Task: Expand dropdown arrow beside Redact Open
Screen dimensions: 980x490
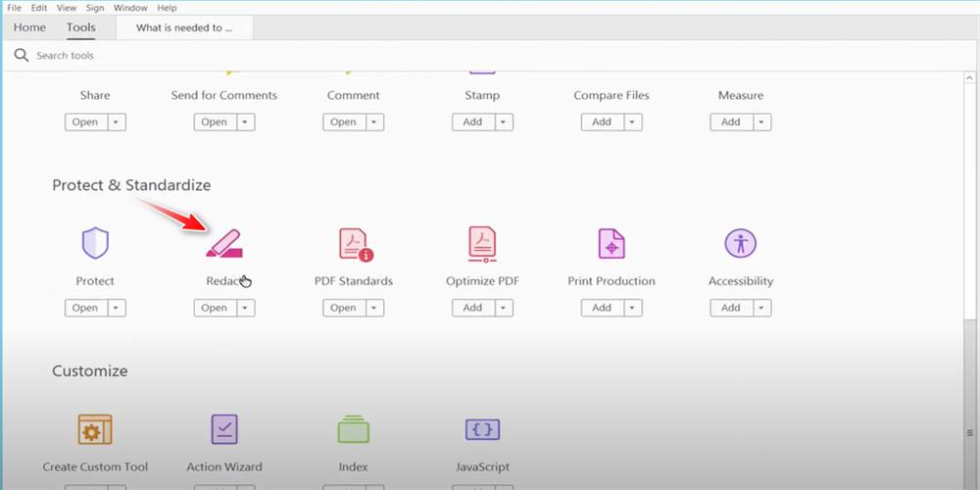Action: (246, 308)
